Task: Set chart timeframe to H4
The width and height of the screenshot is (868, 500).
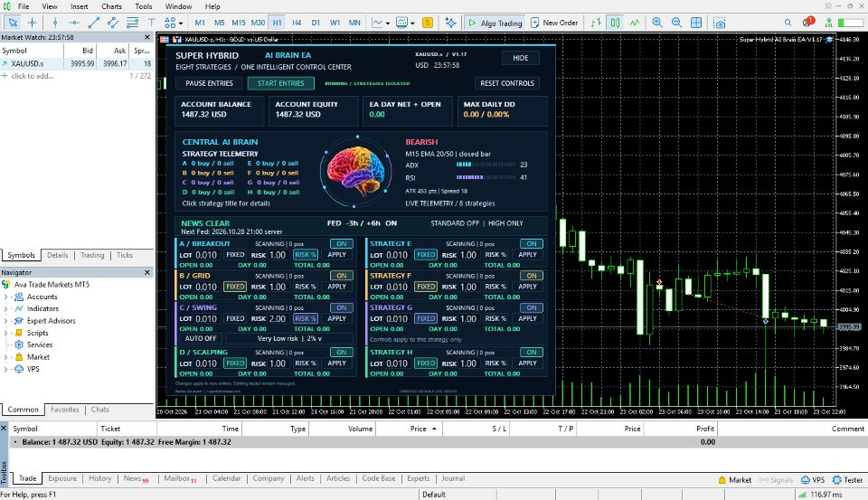Action: pos(297,23)
